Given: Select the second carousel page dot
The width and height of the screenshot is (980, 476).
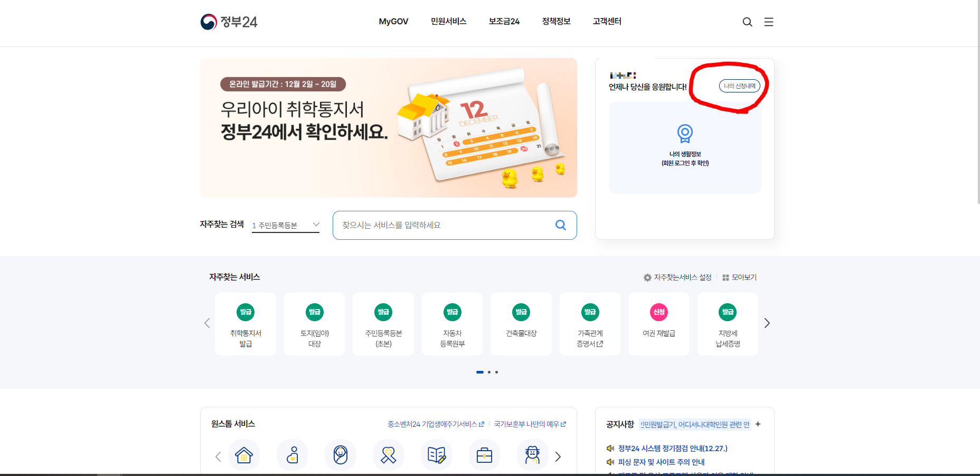Looking at the screenshot, I should [x=489, y=372].
